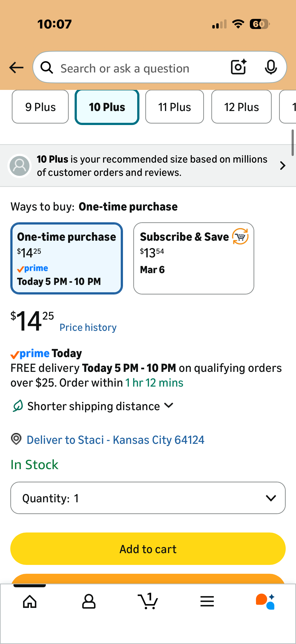This screenshot has height=644, width=296.
Task: Tap the microphone voice search icon
Action: click(x=270, y=67)
